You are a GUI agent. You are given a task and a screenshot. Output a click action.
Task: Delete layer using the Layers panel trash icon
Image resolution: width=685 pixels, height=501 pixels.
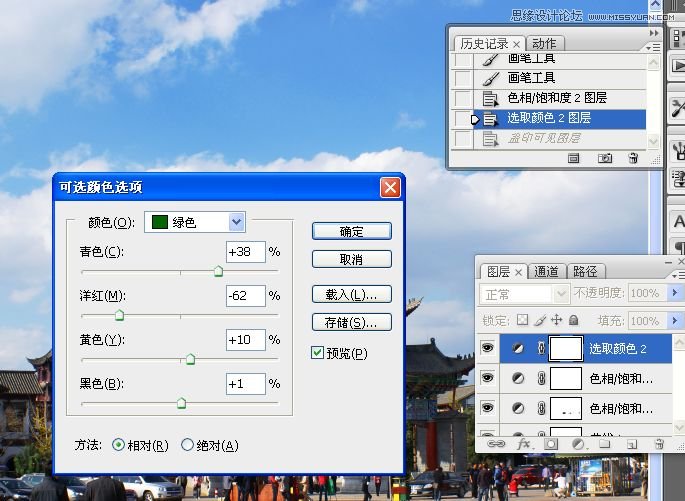659,444
